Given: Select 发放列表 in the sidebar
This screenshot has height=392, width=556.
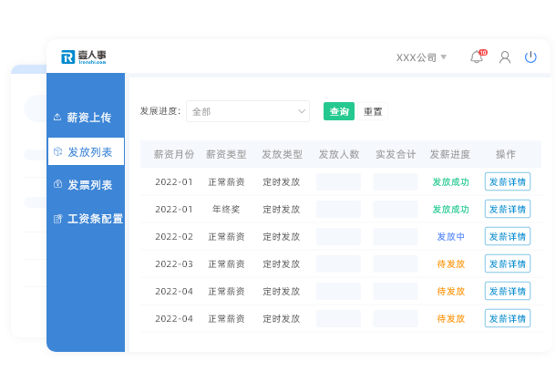Looking at the screenshot, I should point(86,151).
